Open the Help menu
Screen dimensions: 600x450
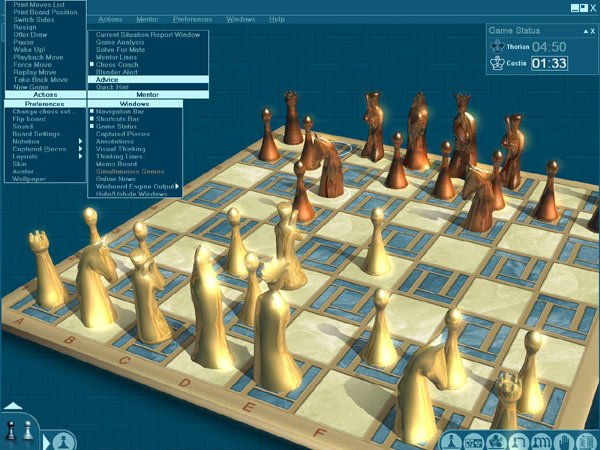[x=276, y=19]
